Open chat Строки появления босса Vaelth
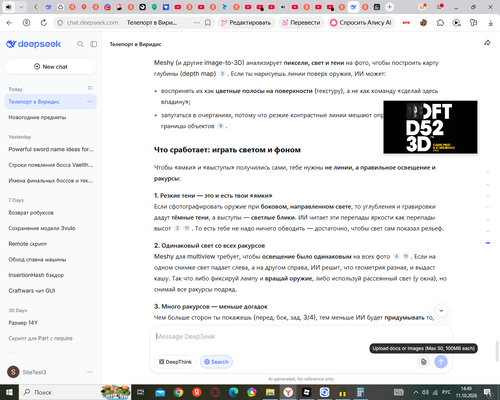The height and width of the screenshot is (400, 500). [51, 165]
